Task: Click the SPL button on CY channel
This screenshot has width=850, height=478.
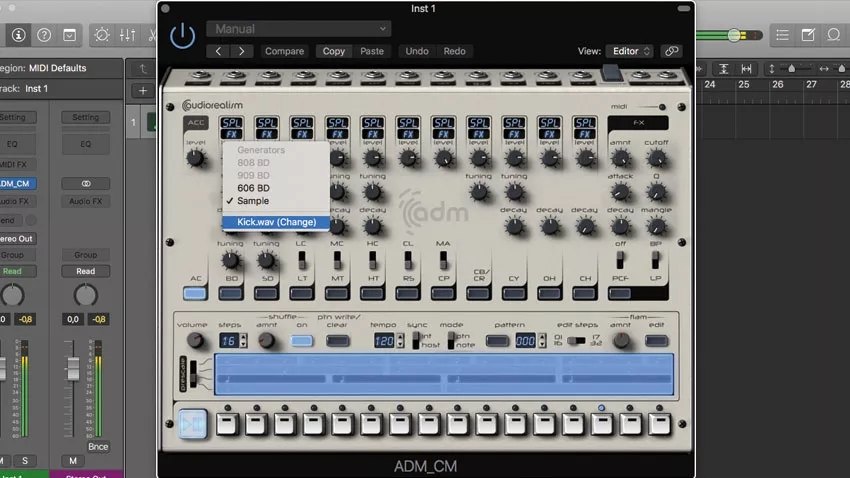Action: pos(514,123)
